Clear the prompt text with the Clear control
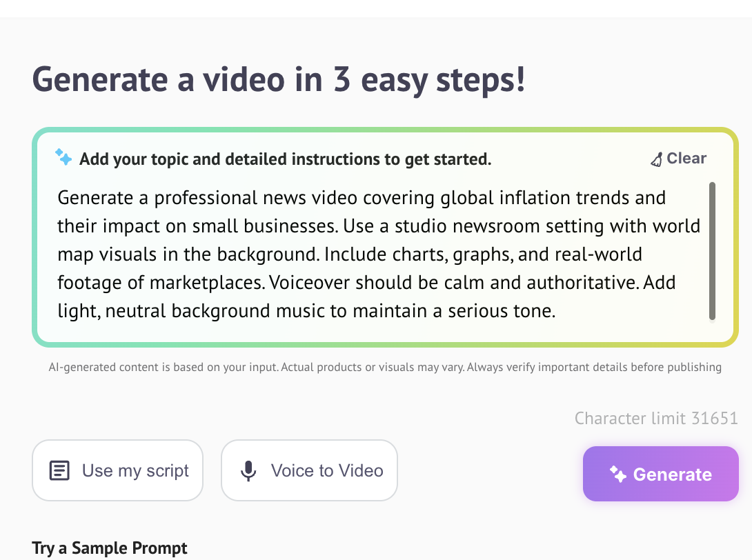 tap(687, 158)
